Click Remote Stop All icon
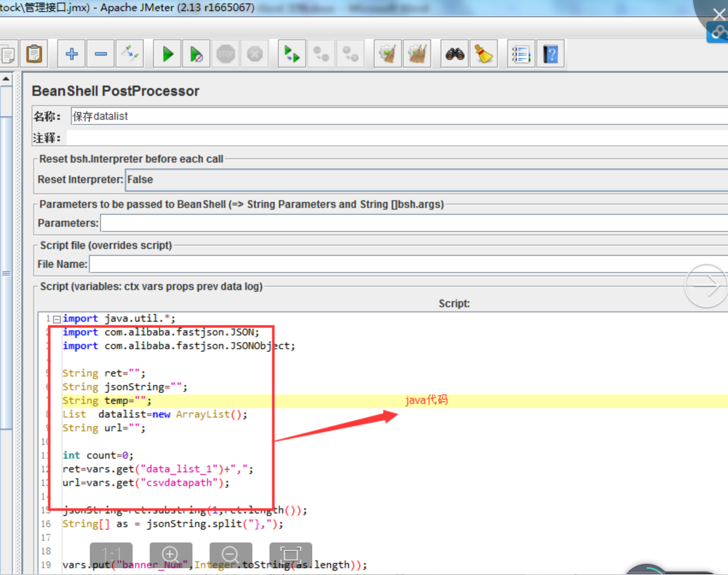This screenshot has height=575, width=728. [x=321, y=54]
